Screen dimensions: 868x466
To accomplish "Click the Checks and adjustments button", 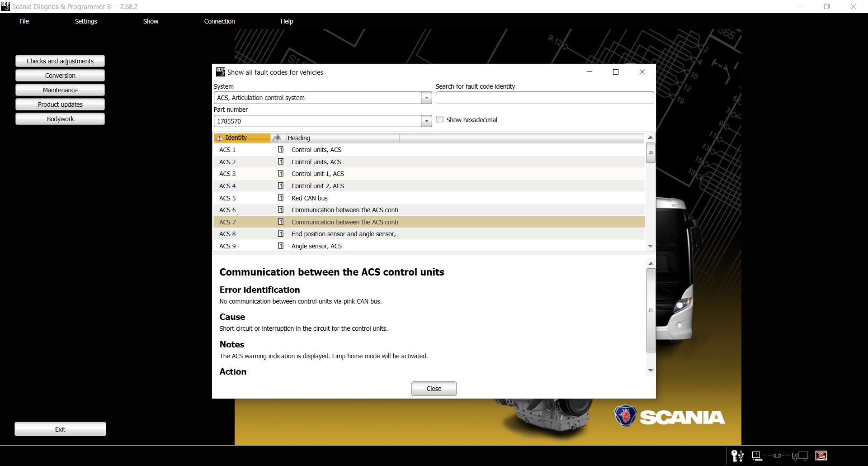I will coord(60,61).
